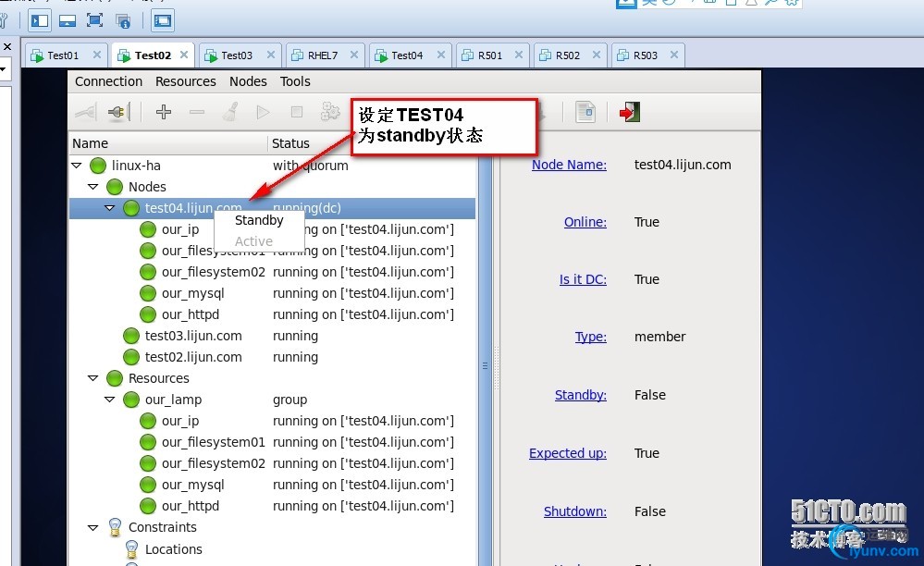Collapse the Nodes tree branch

(93, 187)
